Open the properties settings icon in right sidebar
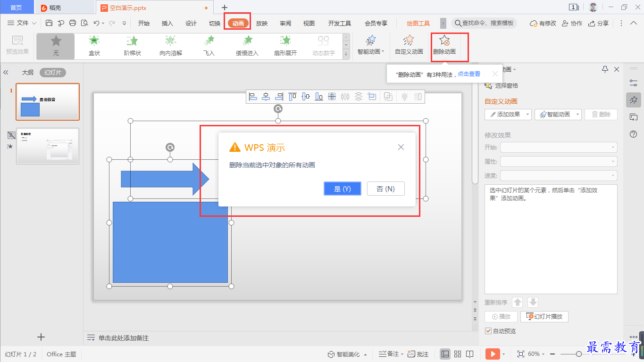644x362 pixels. tap(634, 83)
